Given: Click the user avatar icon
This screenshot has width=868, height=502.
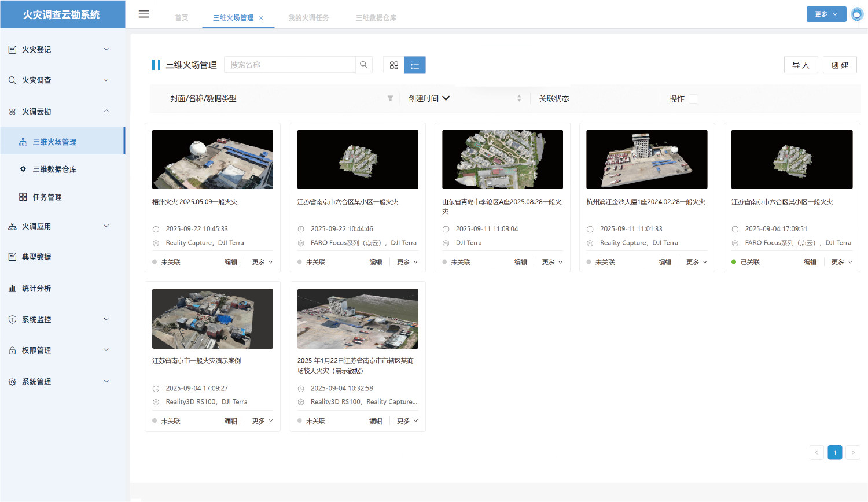Looking at the screenshot, I should click(x=857, y=14).
